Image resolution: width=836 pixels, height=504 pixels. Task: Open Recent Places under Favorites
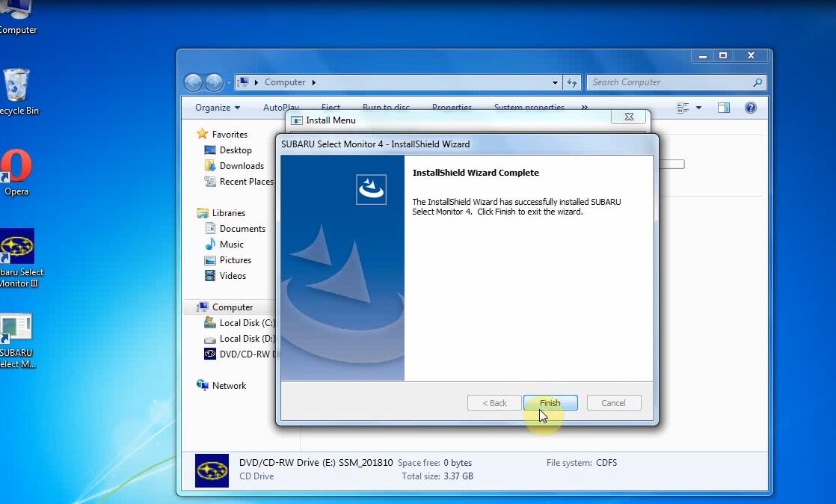(246, 181)
